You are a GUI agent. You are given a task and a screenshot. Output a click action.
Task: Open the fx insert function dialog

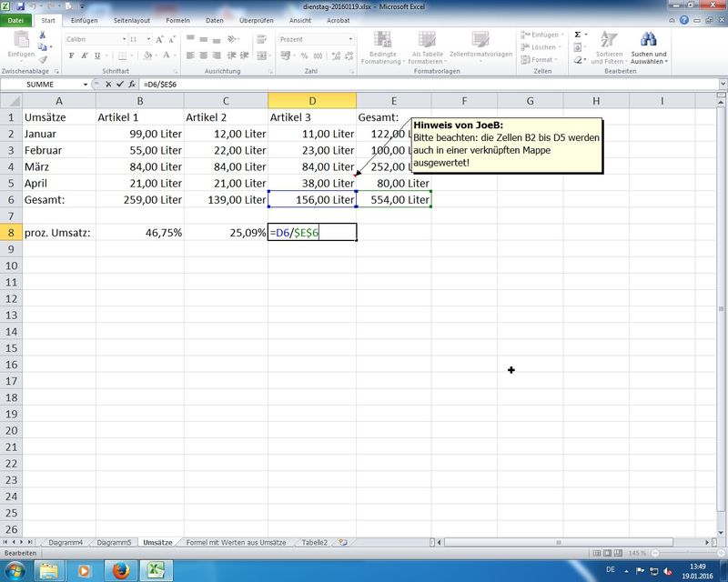coord(132,84)
